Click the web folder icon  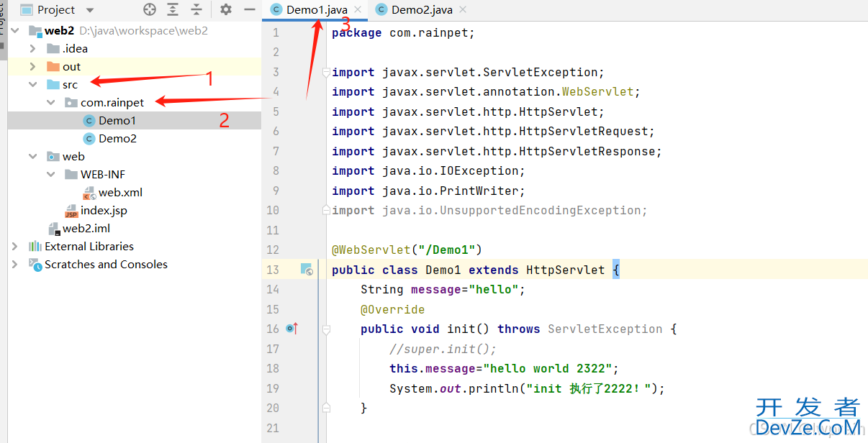tap(53, 157)
